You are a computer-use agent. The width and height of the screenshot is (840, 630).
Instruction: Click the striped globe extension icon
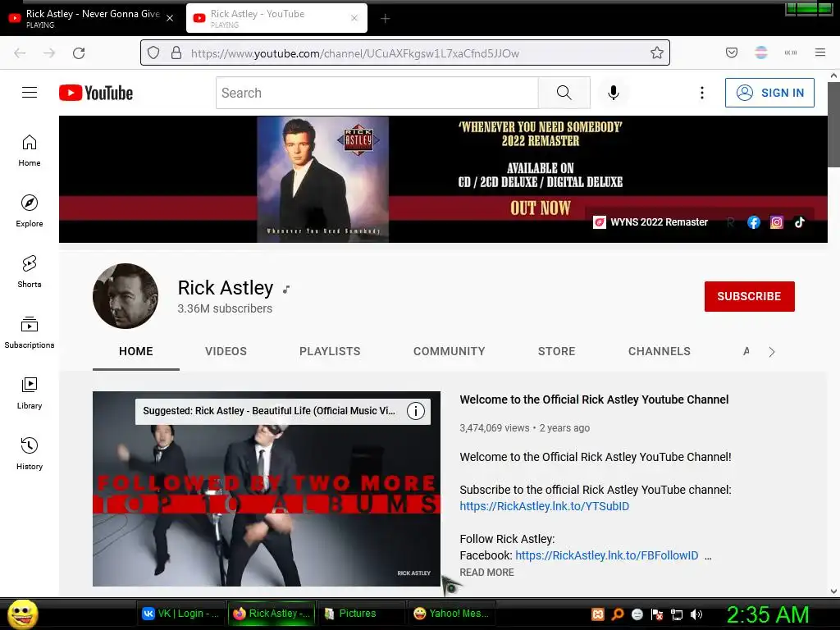(761, 52)
